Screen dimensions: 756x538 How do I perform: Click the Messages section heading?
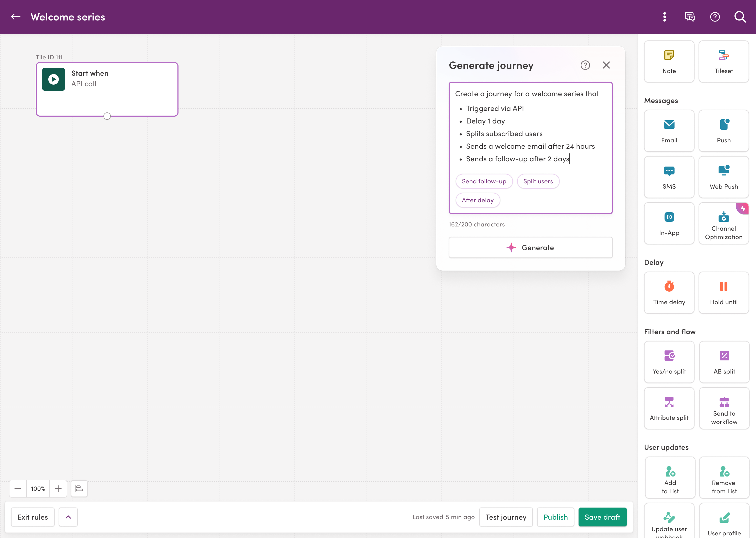pos(661,100)
